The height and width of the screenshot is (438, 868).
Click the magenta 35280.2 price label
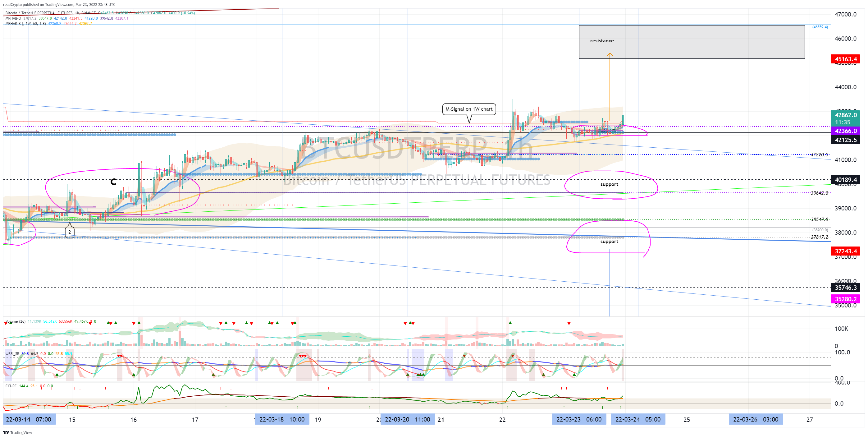(845, 299)
